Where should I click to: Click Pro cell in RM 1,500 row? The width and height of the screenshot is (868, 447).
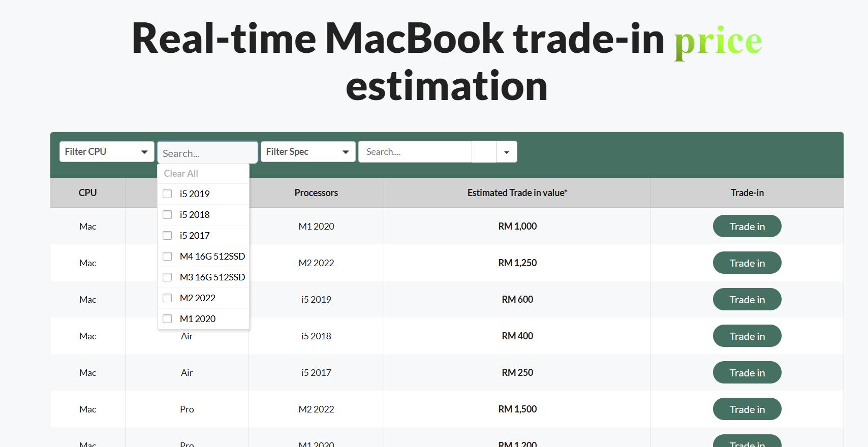pyautogui.click(x=187, y=409)
